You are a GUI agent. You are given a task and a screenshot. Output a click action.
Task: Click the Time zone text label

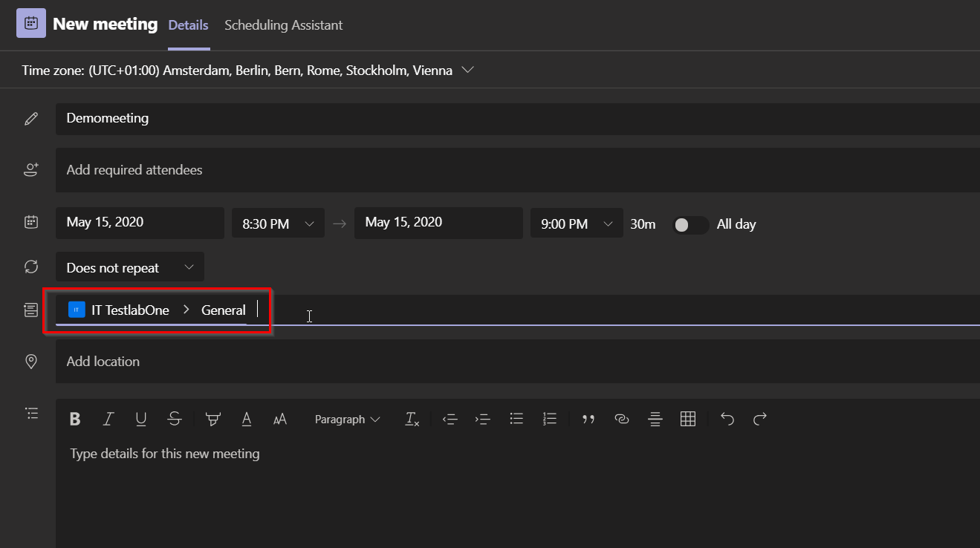pyautogui.click(x=237, y=71)
